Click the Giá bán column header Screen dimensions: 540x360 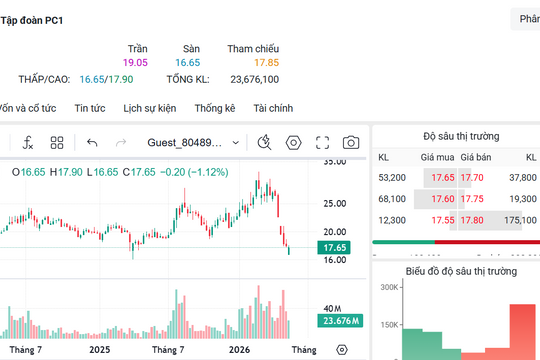pos(476,157)
